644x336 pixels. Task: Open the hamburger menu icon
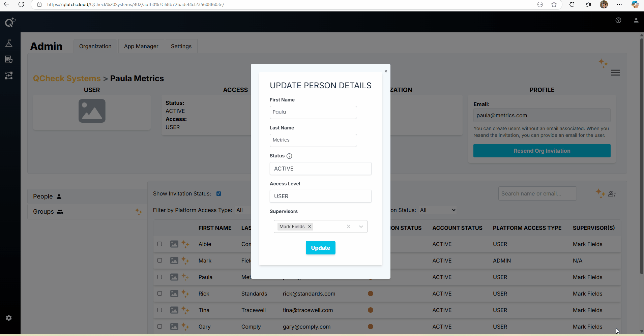(x=615, y=73)
